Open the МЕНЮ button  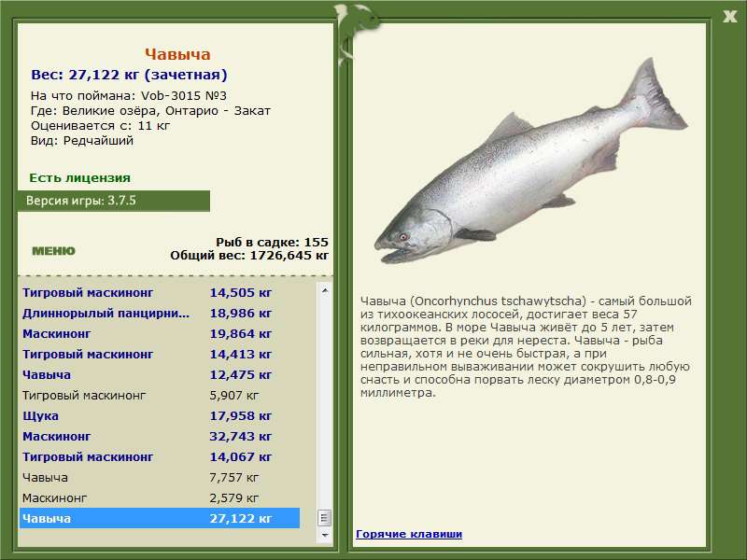(x=53, y=251)
